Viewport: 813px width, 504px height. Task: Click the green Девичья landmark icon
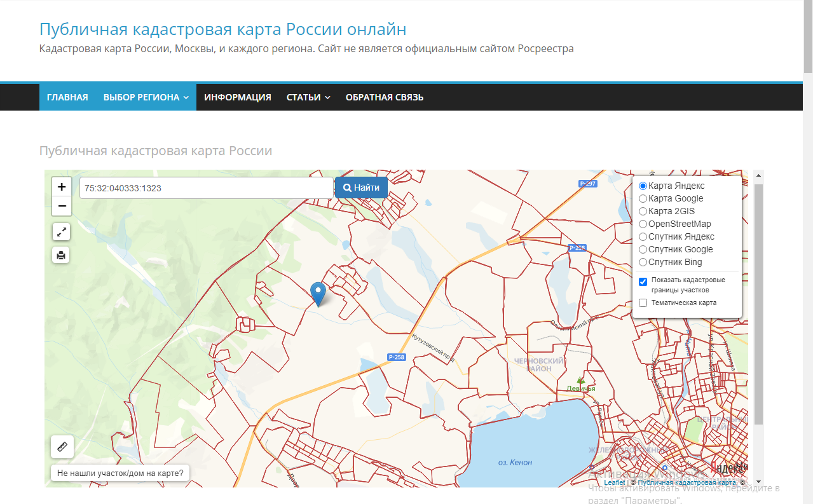580,380
